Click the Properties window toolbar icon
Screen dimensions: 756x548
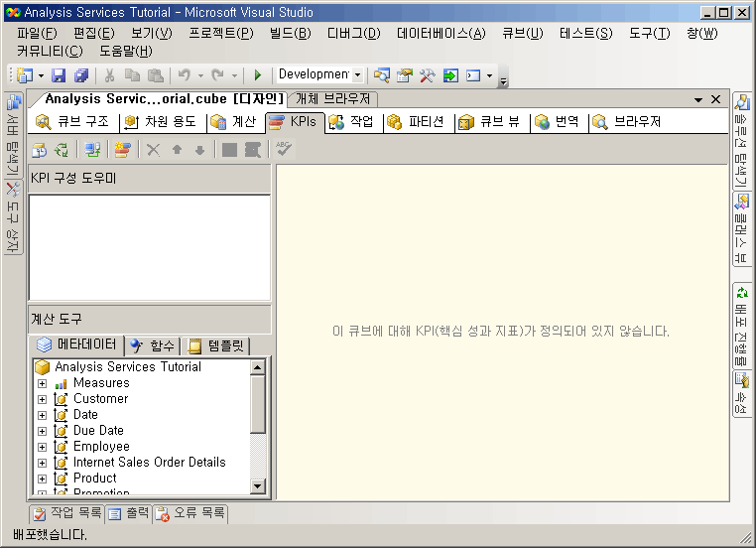point(405,75)
